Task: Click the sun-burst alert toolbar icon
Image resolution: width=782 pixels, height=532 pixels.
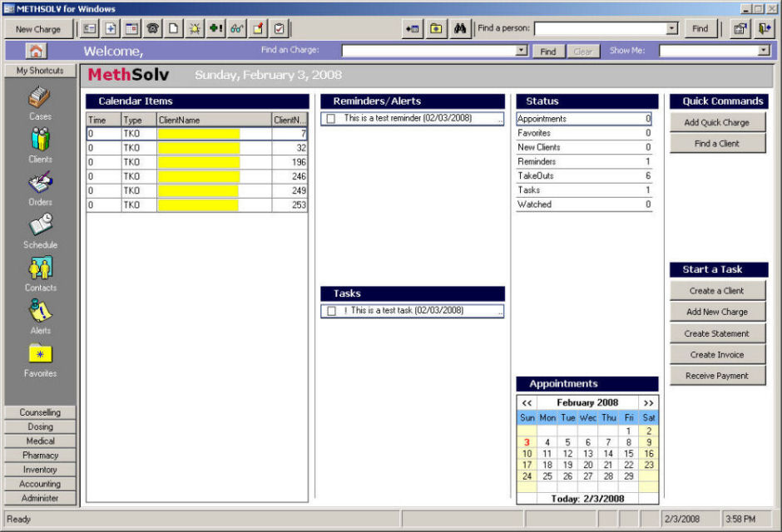Action: (195, 29)
